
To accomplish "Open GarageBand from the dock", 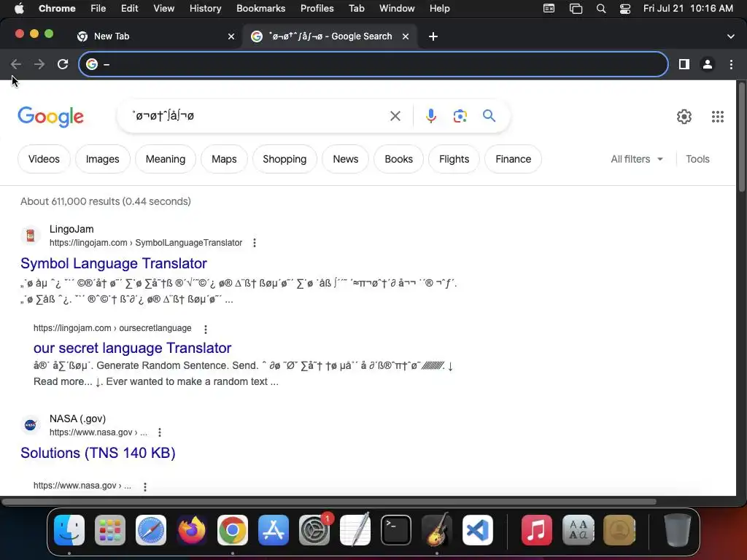I will [x=437, y=530].
